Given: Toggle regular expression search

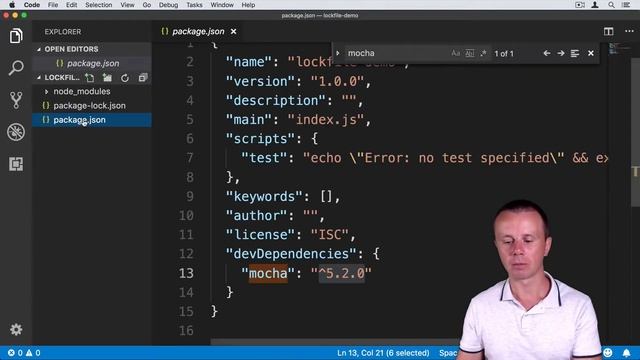Looking at the screenshot, I should (483, 53).
